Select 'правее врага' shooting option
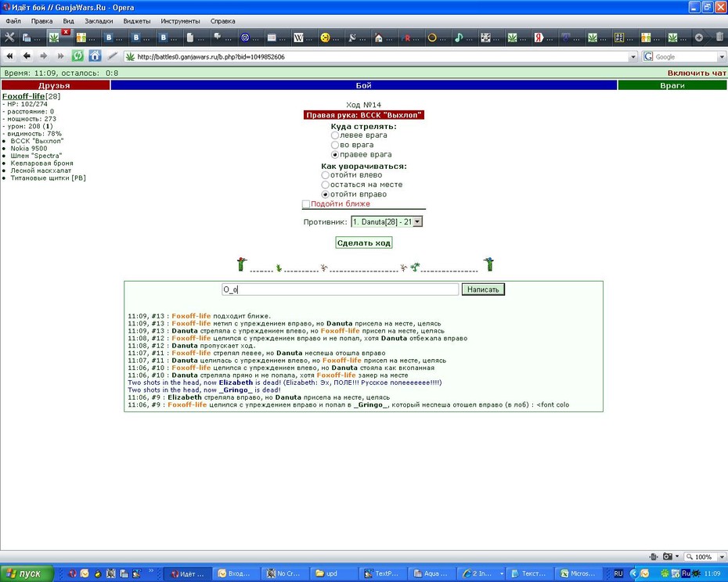 click(x=335, y=155)
